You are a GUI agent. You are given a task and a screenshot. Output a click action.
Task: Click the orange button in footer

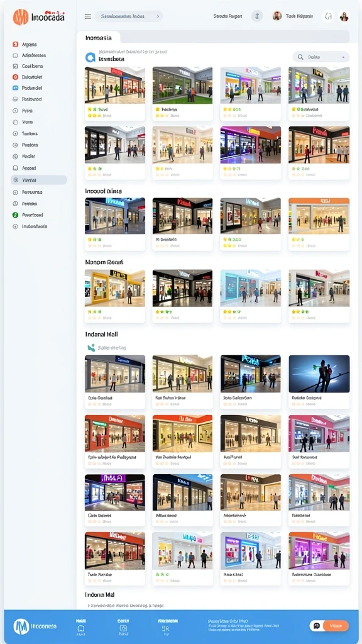coord(336,626)
